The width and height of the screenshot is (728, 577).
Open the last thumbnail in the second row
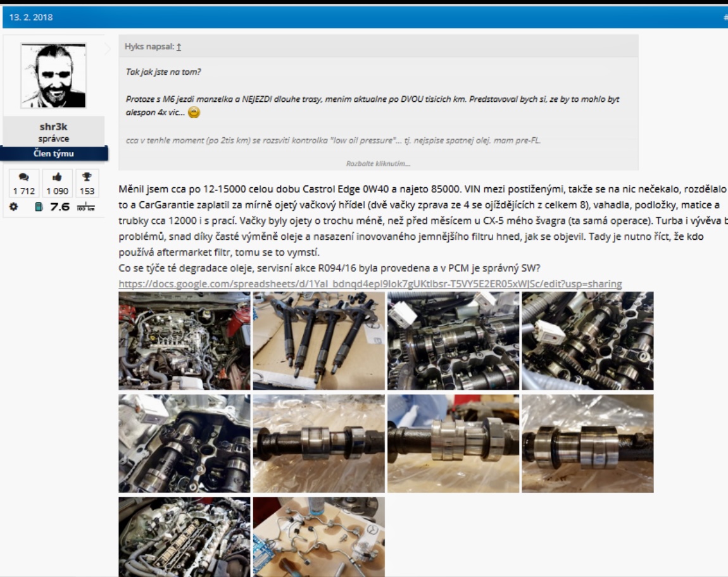click(x=587, y=444)
